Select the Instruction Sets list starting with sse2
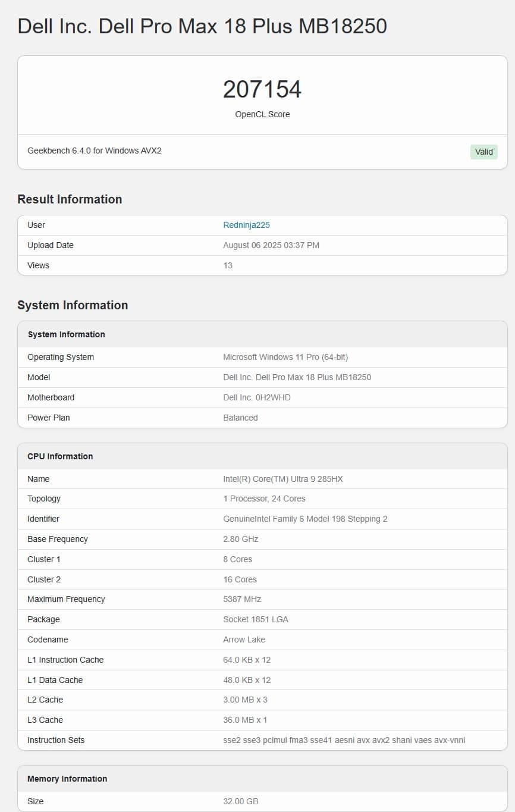Screen dimensions: 515x812 pos(344,740)
